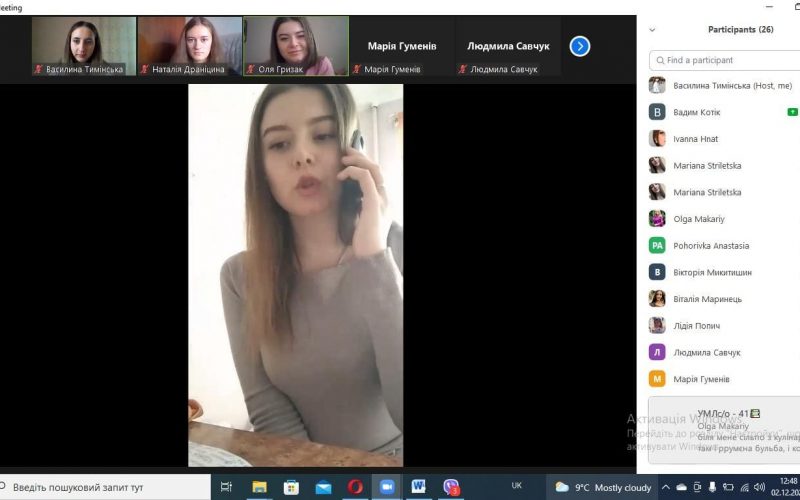The image size is (800, 500).
Task: Open Opera browser from the taskbar
Action: coord(355,487)
